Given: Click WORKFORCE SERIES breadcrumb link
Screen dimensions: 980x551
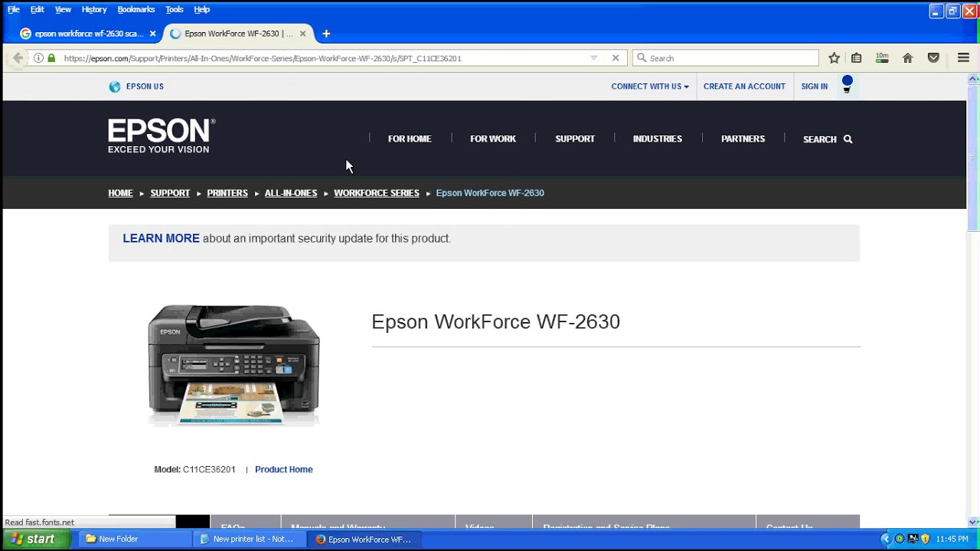Looking at the screenshot, I should (377, 193).
